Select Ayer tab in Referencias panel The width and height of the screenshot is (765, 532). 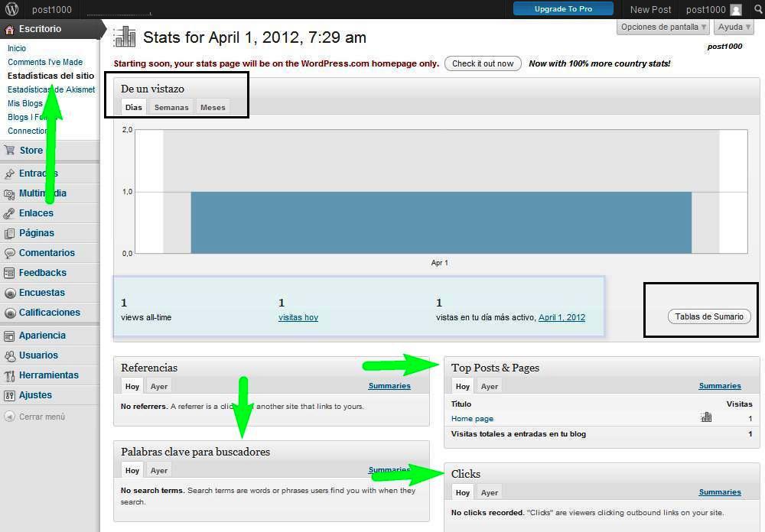159,386
